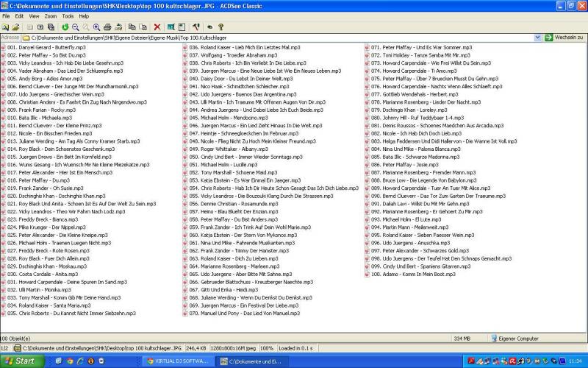Click the Print toolbar icon
The image size is (588, 368).
pos(107,27)
